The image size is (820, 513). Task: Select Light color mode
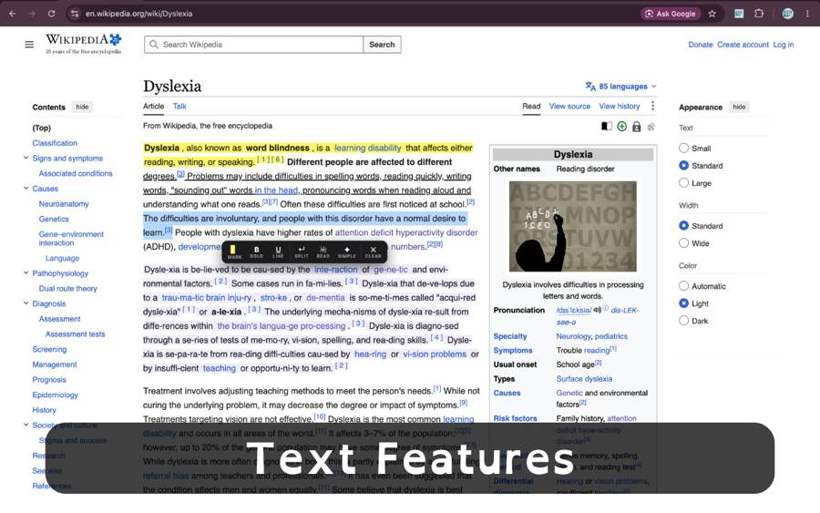(x=684, y=303)
